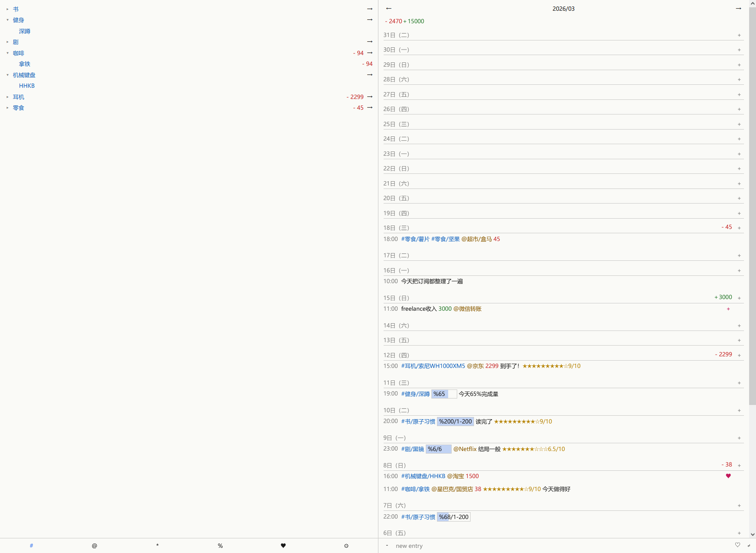Add an entry on 18日 (三) with plus
Screen dimensions: 756x553
click(x=739, y=228)
